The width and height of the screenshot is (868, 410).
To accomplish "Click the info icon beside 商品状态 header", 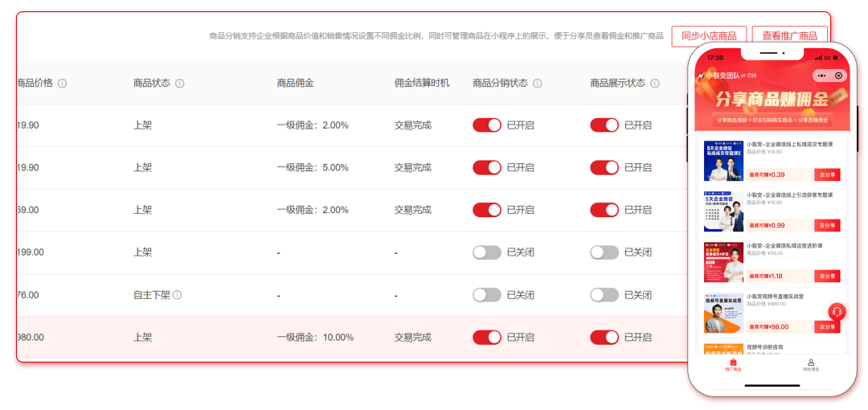I will (x=180, y=84).
